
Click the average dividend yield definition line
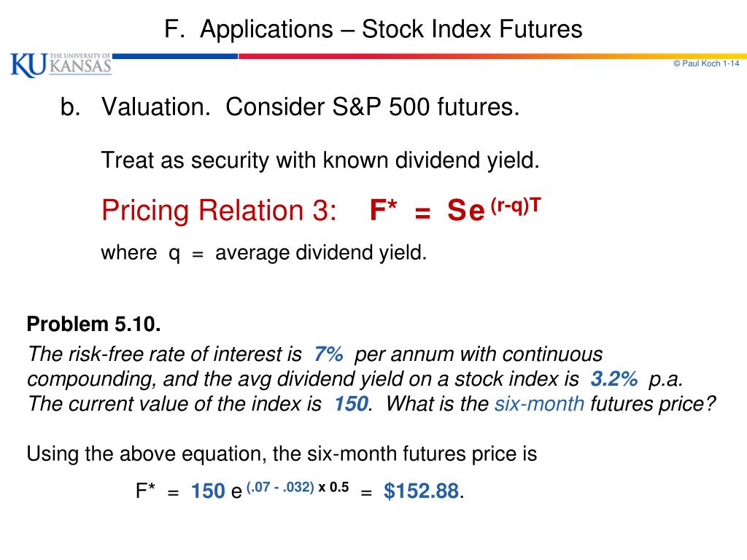264,253
